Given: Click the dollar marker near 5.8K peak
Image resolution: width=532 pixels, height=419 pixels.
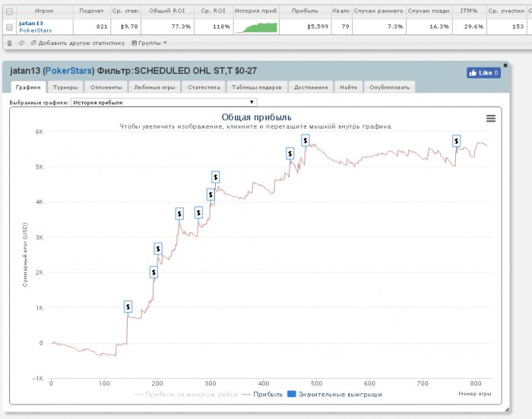Looking at the screenshot, I should [x=306, y=140].
